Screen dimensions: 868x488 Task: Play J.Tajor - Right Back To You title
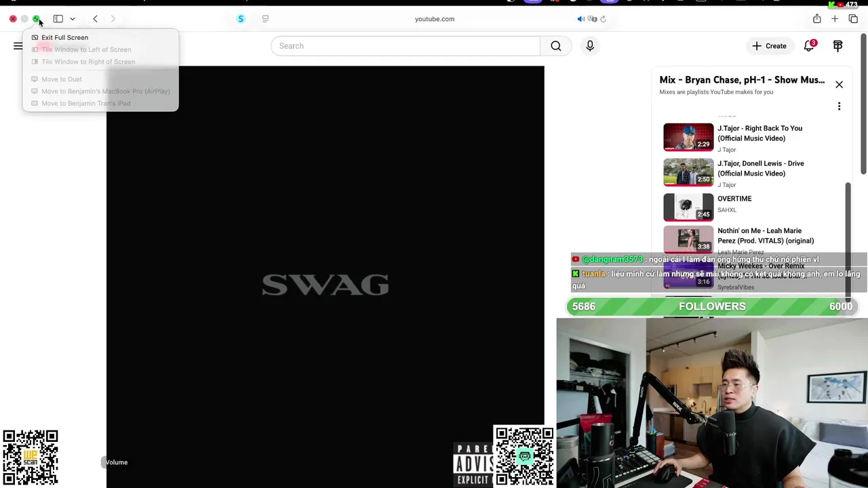(759, 133)
